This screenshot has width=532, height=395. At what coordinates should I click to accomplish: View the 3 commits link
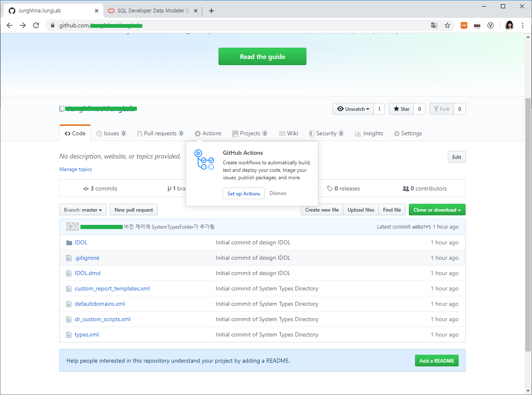(100, 188)
